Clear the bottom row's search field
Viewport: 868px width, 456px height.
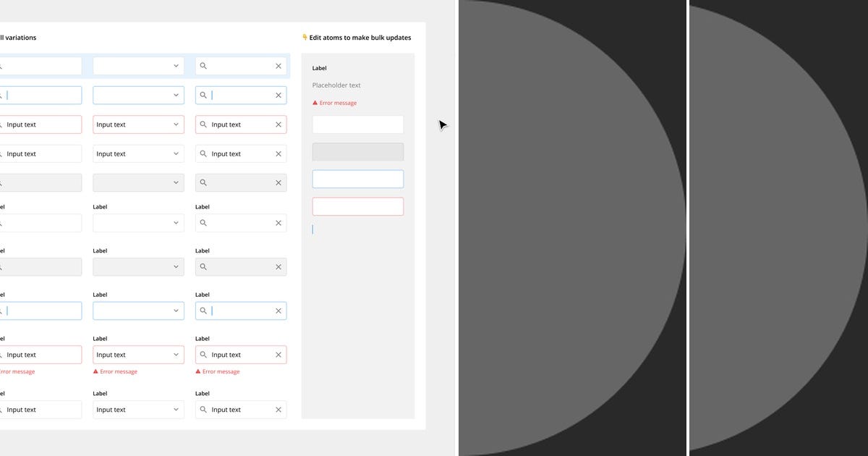(278, 410)
